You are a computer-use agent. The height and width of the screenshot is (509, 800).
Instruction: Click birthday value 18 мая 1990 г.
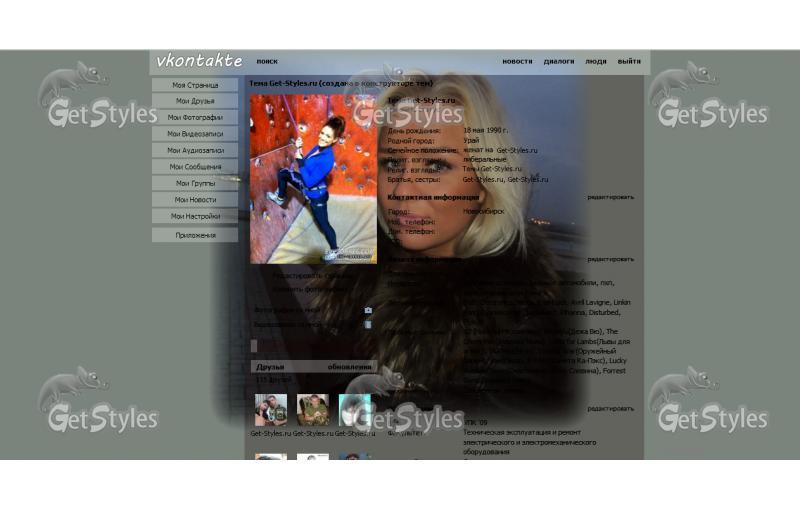coord(485,130)
